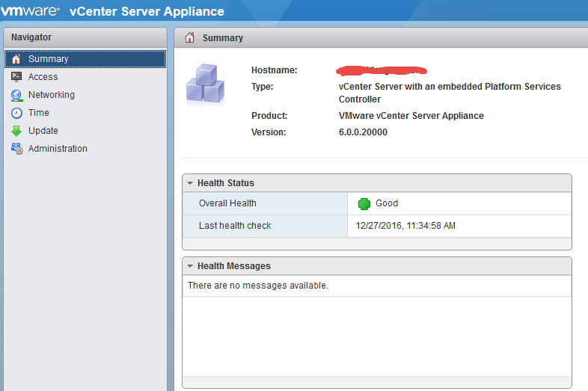588x391 pixels.
Task: Click the green Update arrow icon
Action: tap(16, 131)
